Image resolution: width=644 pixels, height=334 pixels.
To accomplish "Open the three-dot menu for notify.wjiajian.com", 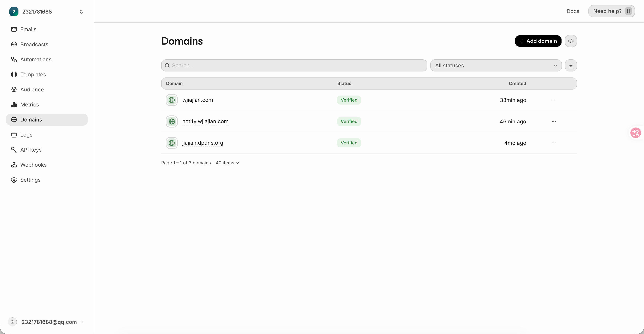I will coord(554,121).
